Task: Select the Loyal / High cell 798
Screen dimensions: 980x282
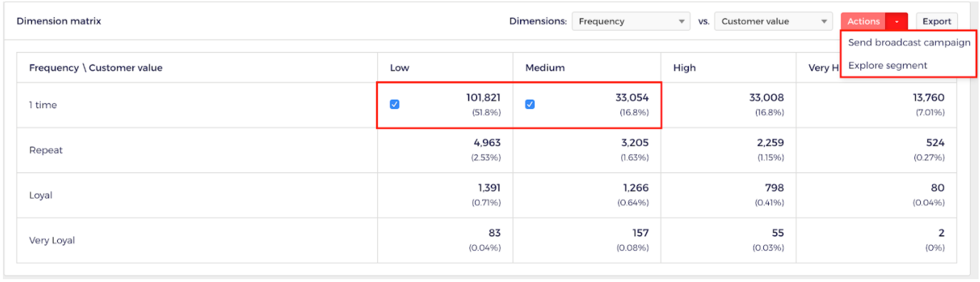Action: pos(728,195)
